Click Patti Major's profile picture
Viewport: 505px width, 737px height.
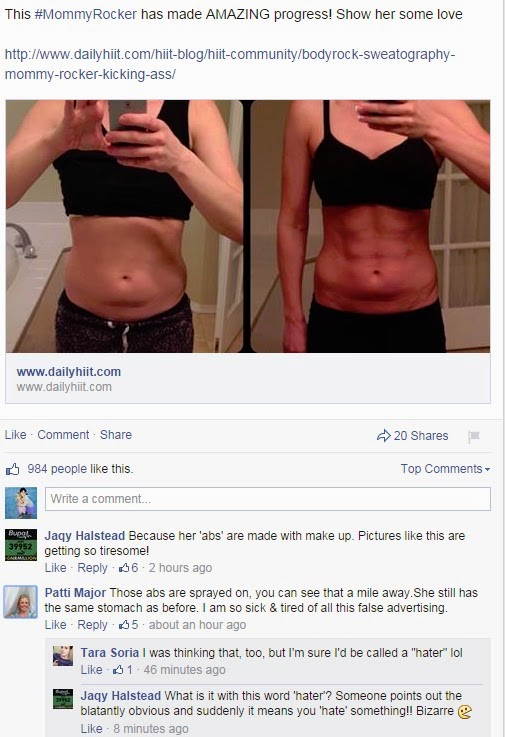coord(20,602)
